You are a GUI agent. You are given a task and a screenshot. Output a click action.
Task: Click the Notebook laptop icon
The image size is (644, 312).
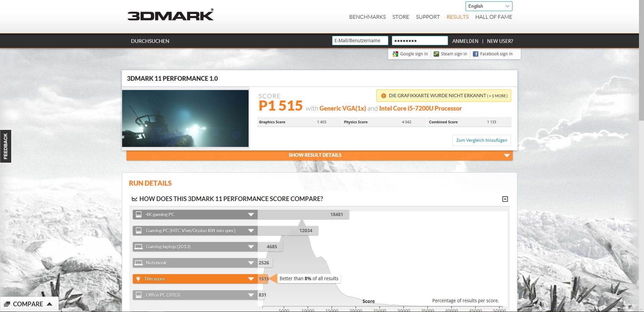139,263
